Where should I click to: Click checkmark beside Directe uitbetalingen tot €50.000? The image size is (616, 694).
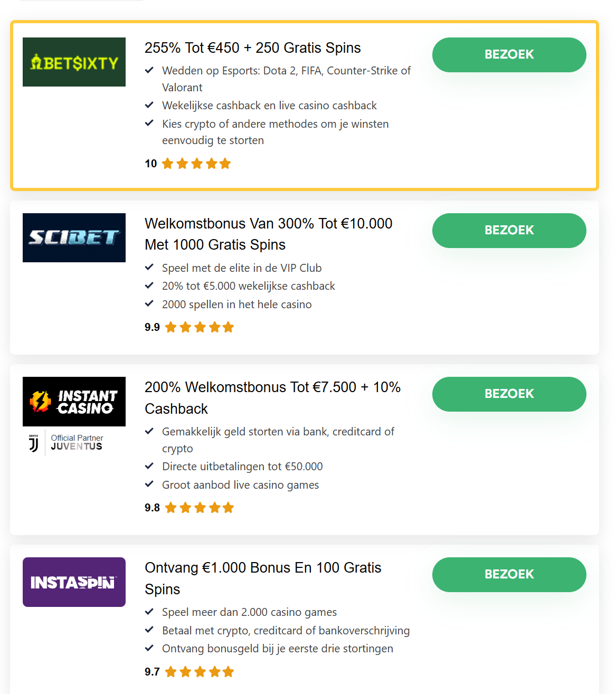click(x=149, y=466)
